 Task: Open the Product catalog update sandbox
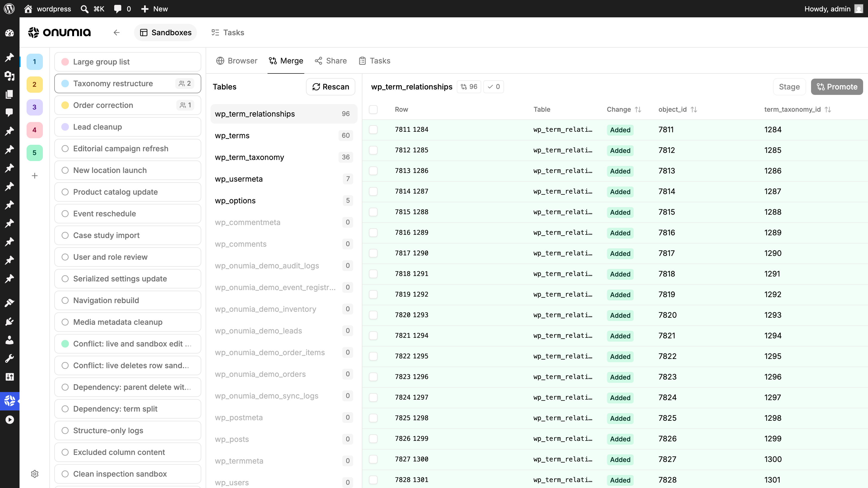pos(128,192)
